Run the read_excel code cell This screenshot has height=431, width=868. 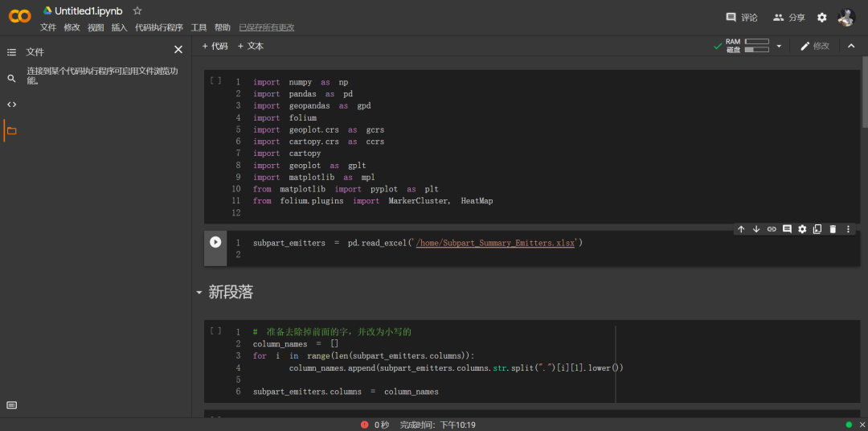coord(215,242)
